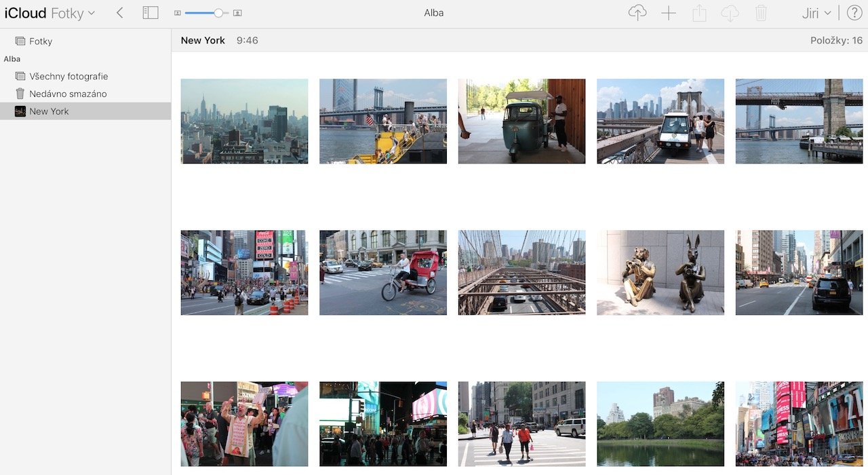Click the small thumbnail size icon
This screenshot has width=868, height=475.
[178, 13]
